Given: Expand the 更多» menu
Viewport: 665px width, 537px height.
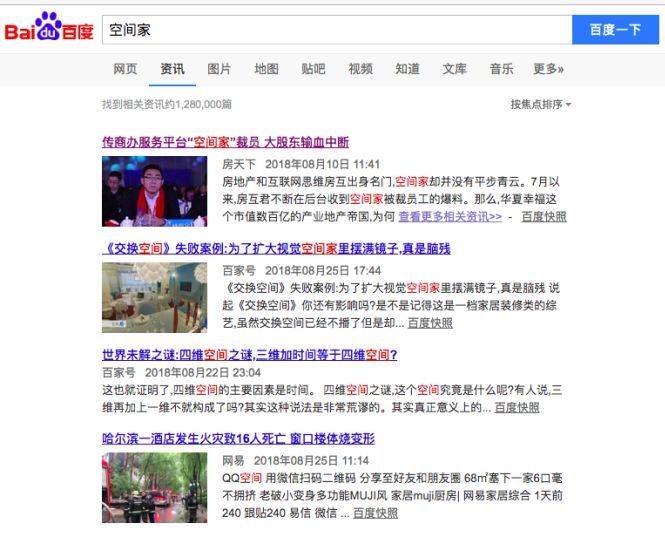Looking at the screenshot, I should point(549,69).
